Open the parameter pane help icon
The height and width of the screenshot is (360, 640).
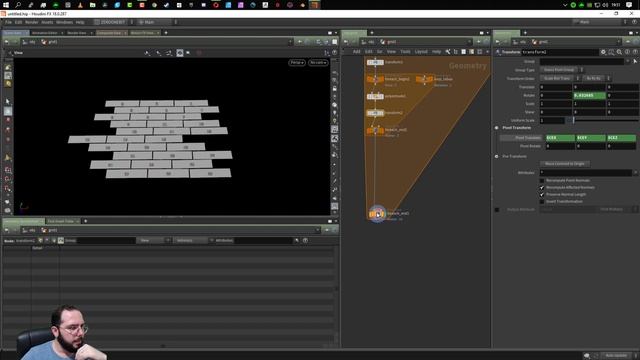[x=635, y=52]
